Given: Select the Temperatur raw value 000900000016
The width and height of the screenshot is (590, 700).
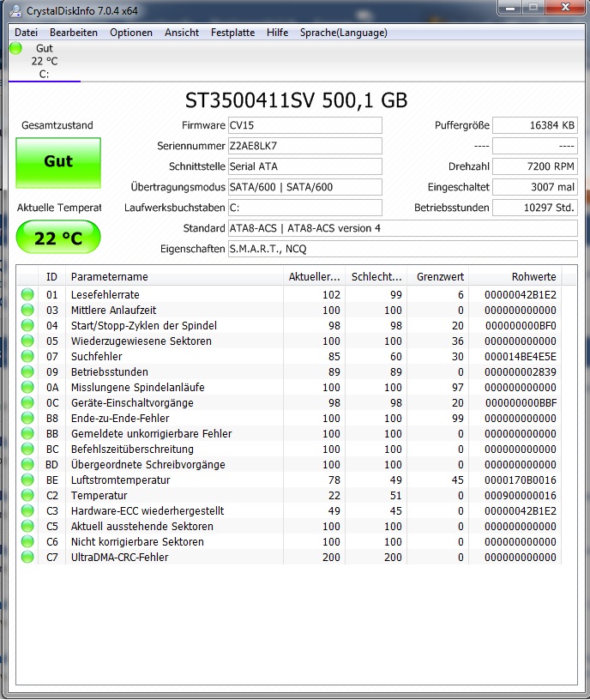Looking at the screenshot, I should [x=521, y=496].
